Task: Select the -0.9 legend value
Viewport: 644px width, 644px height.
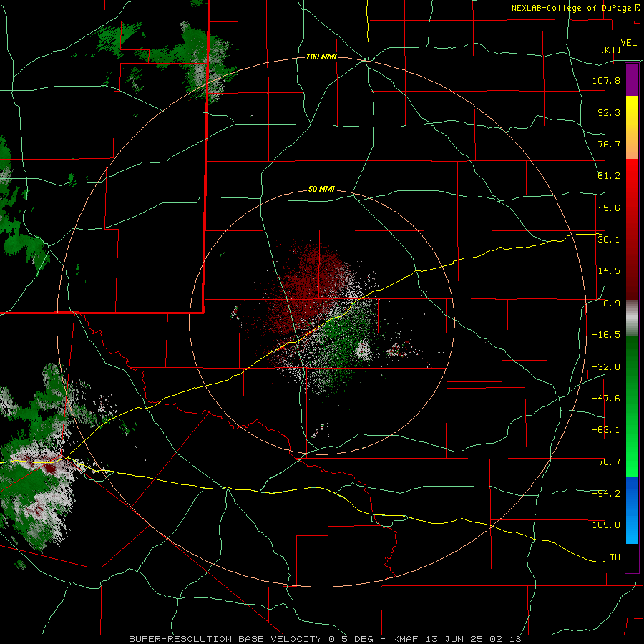Action: (609, 303)
